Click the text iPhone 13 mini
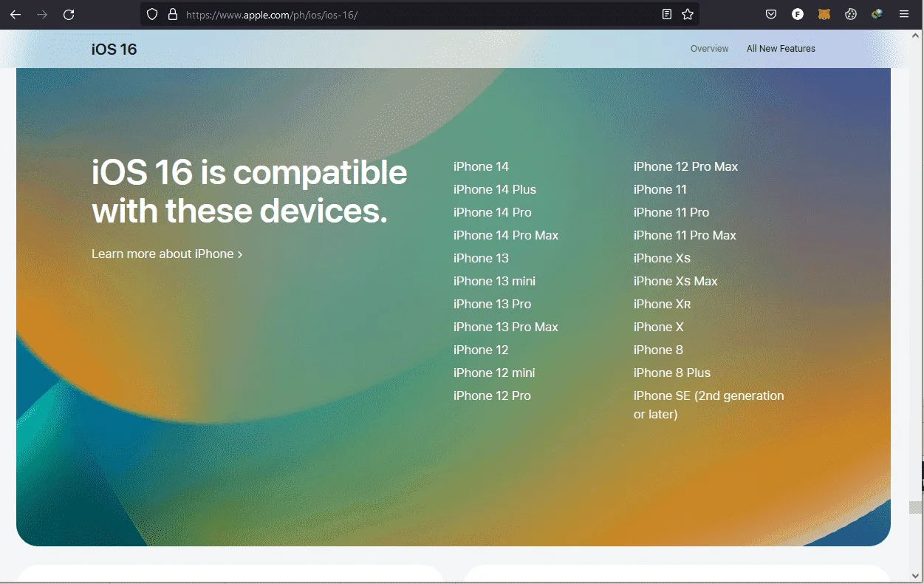Image resolution: width=924 pixels, height=584 pixels. pyautogui.click(x=494, y=281)
